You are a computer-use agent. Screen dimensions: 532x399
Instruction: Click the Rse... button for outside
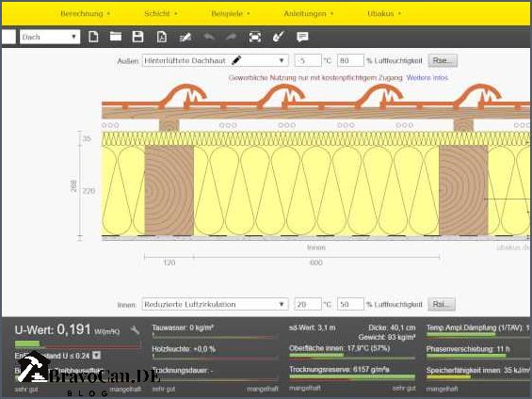tap(443, 60)
